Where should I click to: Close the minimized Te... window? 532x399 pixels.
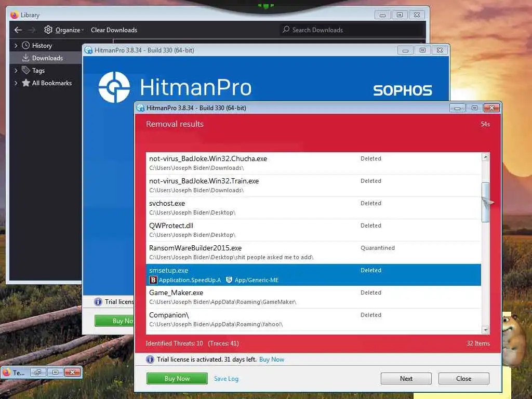72,373
